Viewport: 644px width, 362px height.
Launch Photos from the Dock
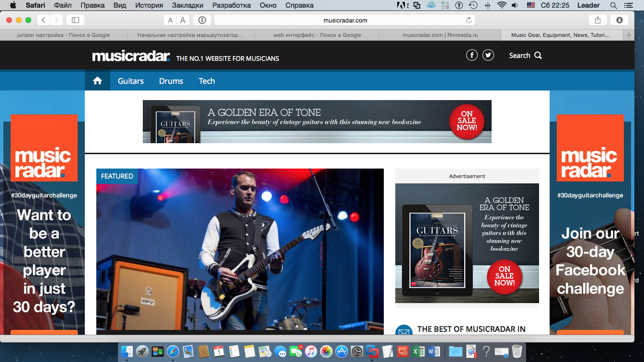pos(326,352)
